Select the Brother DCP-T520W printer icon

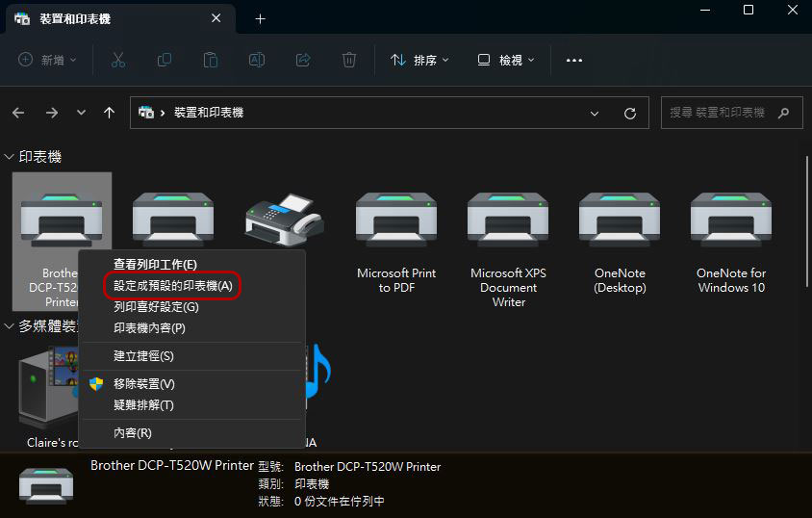pyautogui.click(x=62, y=220)
